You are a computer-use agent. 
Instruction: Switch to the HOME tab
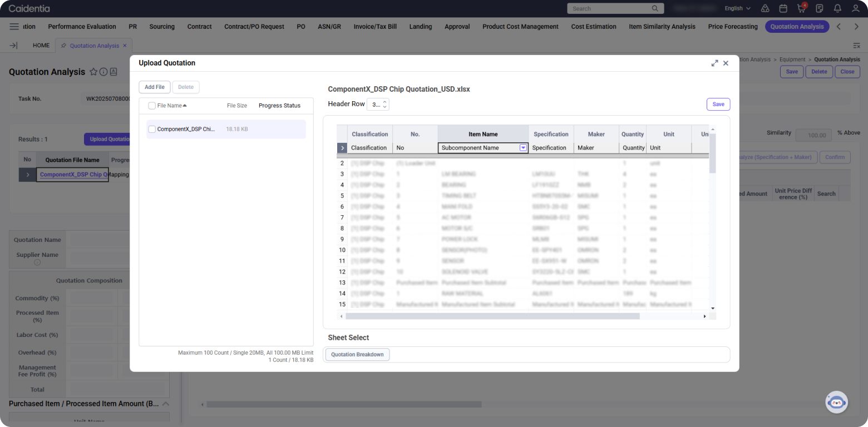click(x=41, y=46)
